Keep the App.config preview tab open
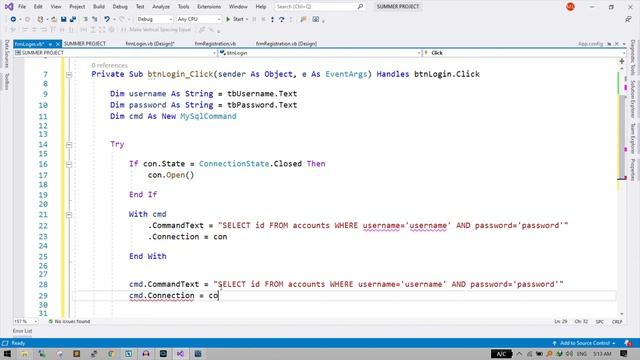Screen dimensions: 640x360 [x=609, y=44]
